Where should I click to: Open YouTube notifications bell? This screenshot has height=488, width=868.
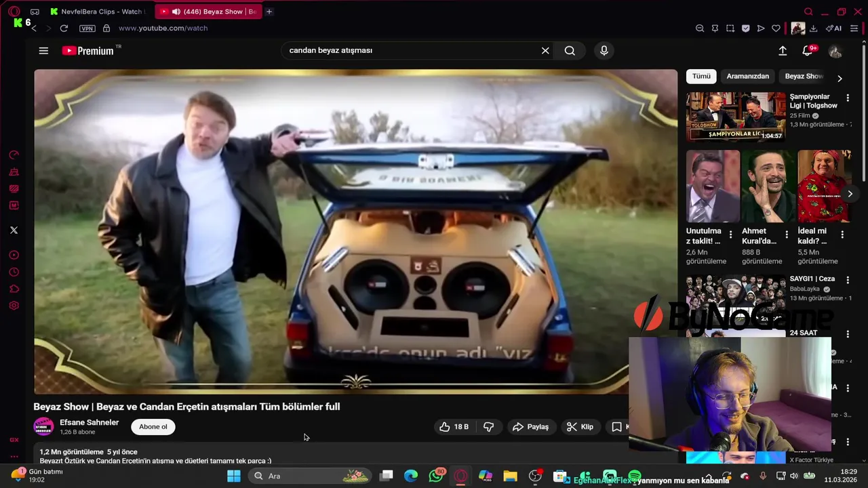[807, 51]
